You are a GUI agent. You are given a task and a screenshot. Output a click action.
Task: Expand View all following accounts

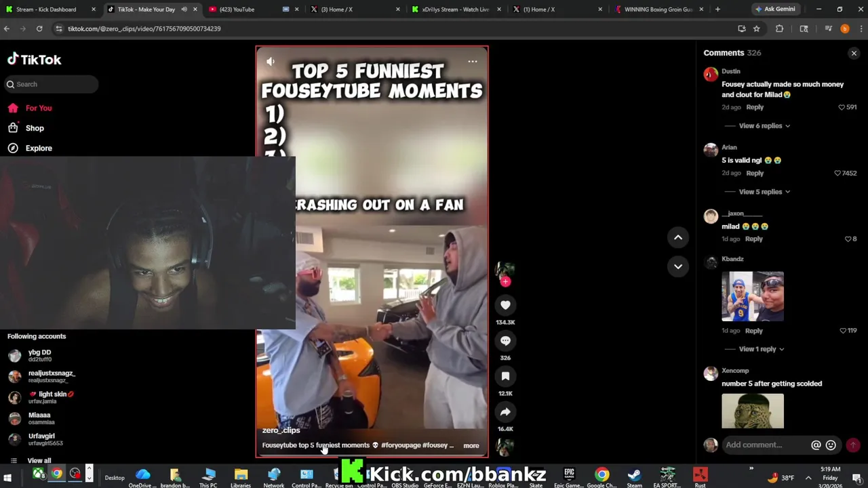[39, 460]
